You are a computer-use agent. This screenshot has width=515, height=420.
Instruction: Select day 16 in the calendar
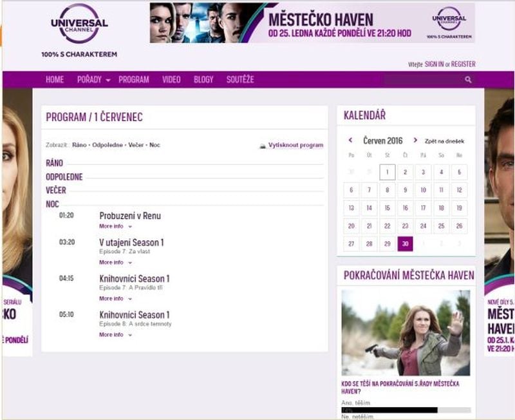point(406,208)
